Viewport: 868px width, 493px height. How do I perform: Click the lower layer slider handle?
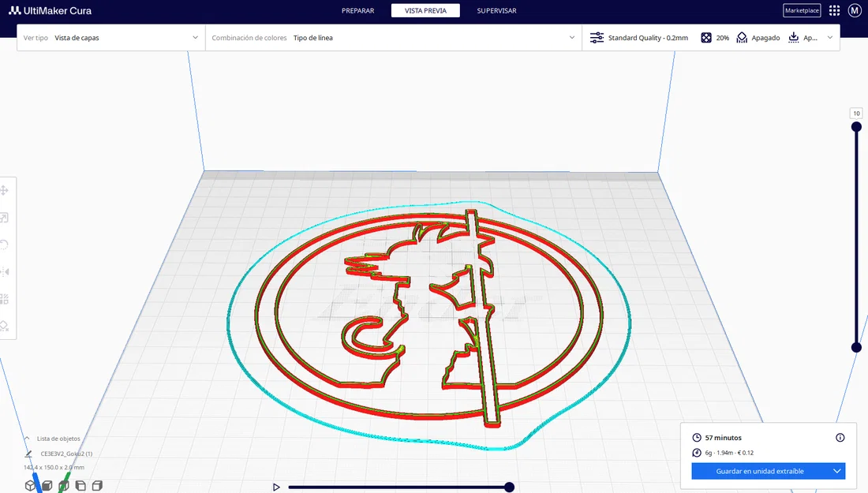coord(856,348)
